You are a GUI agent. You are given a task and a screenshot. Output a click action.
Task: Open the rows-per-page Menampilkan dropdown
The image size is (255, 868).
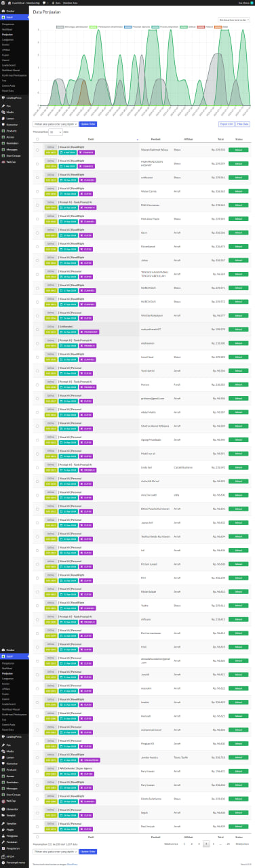tap(56, 132)
